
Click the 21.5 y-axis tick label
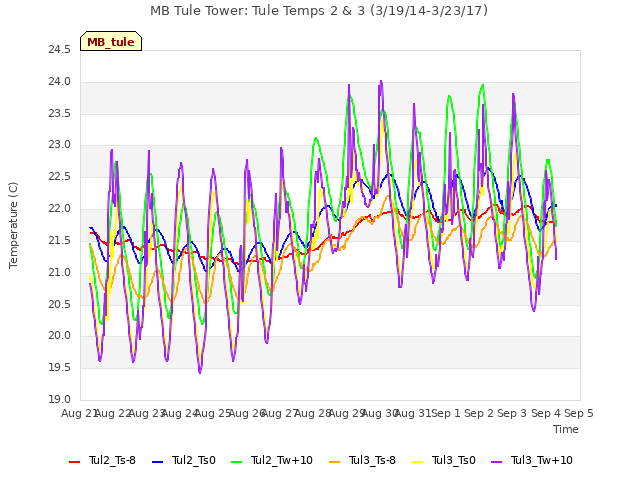pyautogui.click(x=60, y=241)
